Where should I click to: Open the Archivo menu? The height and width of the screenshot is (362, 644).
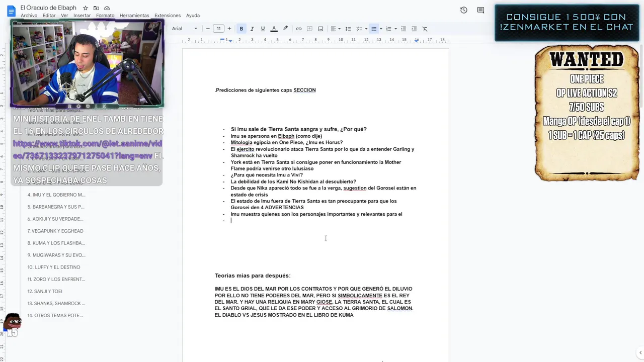pyautogui.click(x=29, y=16)
